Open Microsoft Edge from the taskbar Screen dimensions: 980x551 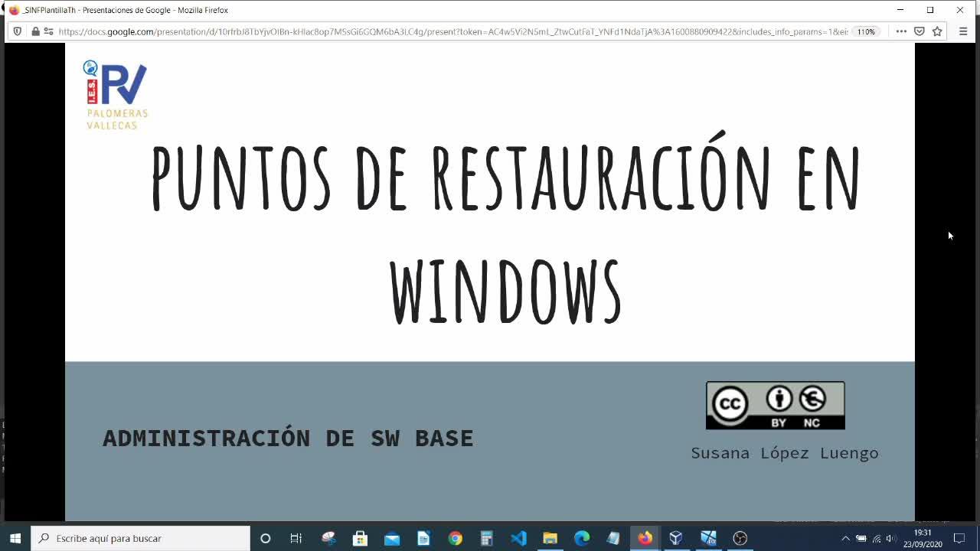(x=582, y=538)
